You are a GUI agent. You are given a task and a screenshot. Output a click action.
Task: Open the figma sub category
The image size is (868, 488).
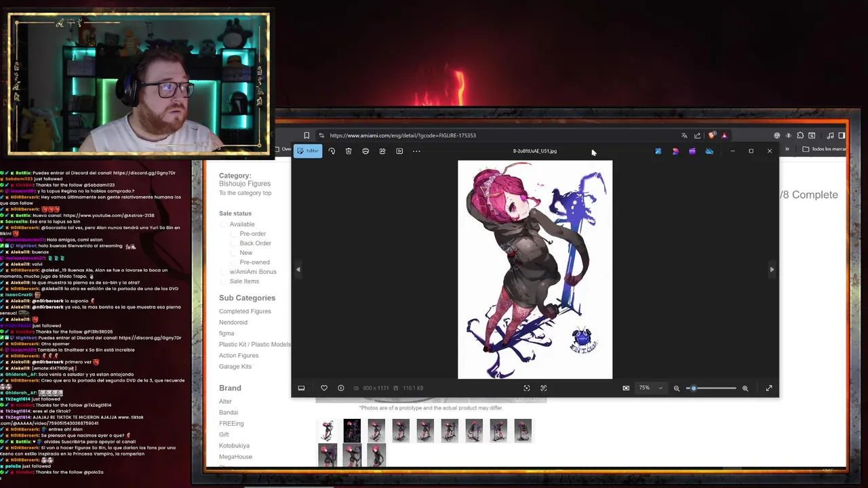(x=226, y=333)
